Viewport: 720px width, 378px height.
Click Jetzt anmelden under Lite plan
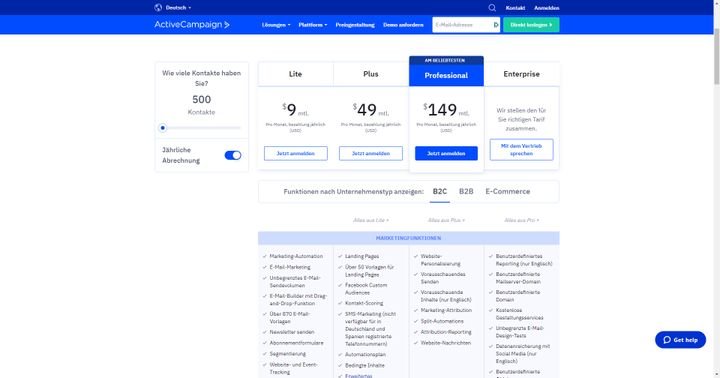(x=296, y=153)
